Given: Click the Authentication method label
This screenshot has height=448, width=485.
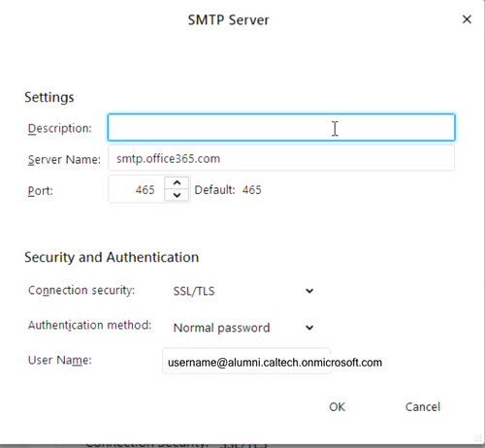Looking at the screenshot, I should pyautogui.click(x=89, y=325).
